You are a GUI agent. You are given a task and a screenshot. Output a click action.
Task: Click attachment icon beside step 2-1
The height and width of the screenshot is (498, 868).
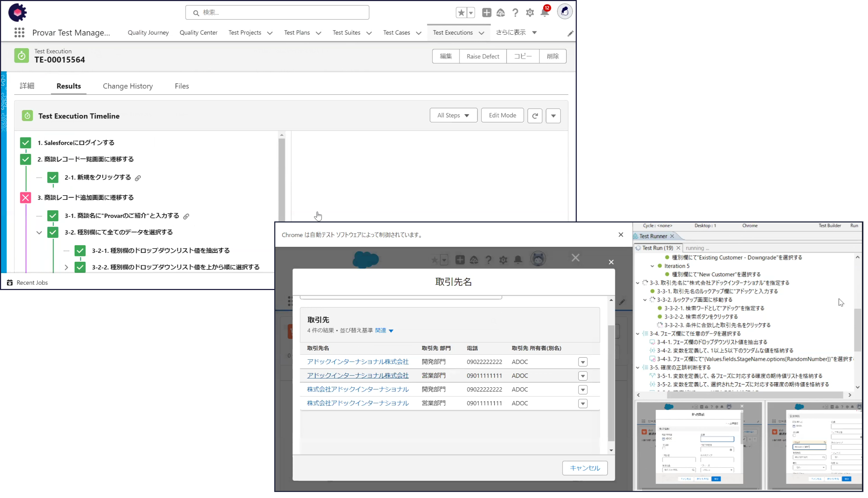click(x=138, y=178)
